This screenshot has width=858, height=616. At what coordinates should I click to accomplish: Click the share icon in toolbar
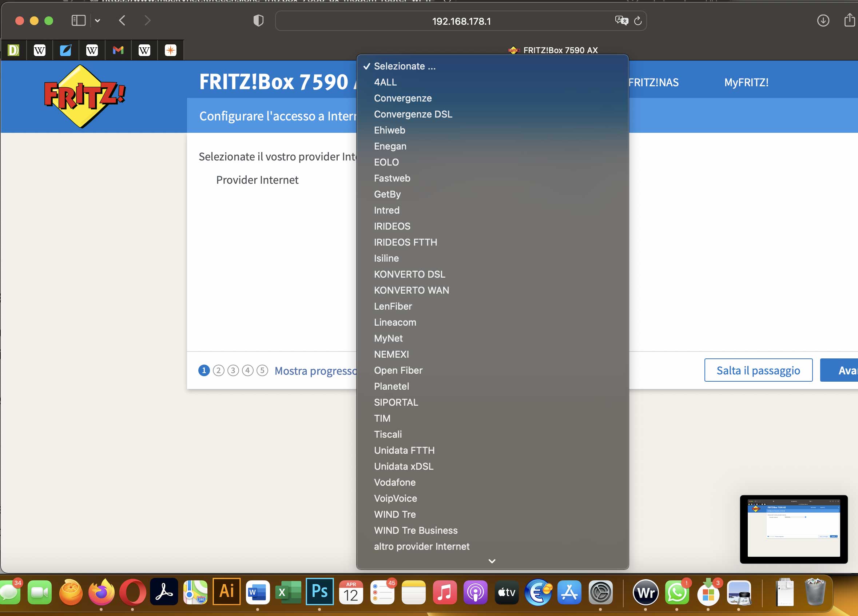point(849,20)
